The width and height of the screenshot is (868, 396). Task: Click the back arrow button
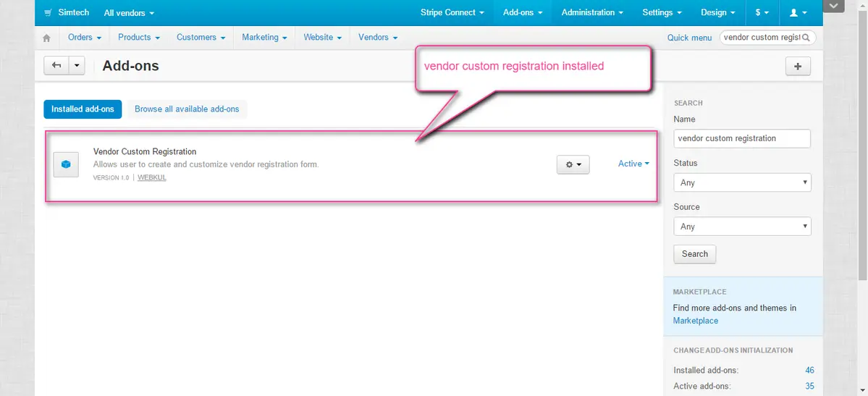coord(56,66)
